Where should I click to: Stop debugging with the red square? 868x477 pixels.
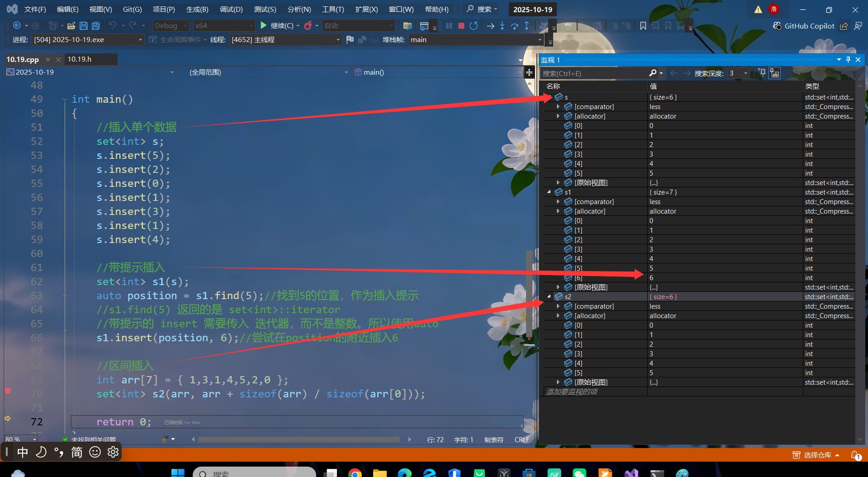click(461, 26)
